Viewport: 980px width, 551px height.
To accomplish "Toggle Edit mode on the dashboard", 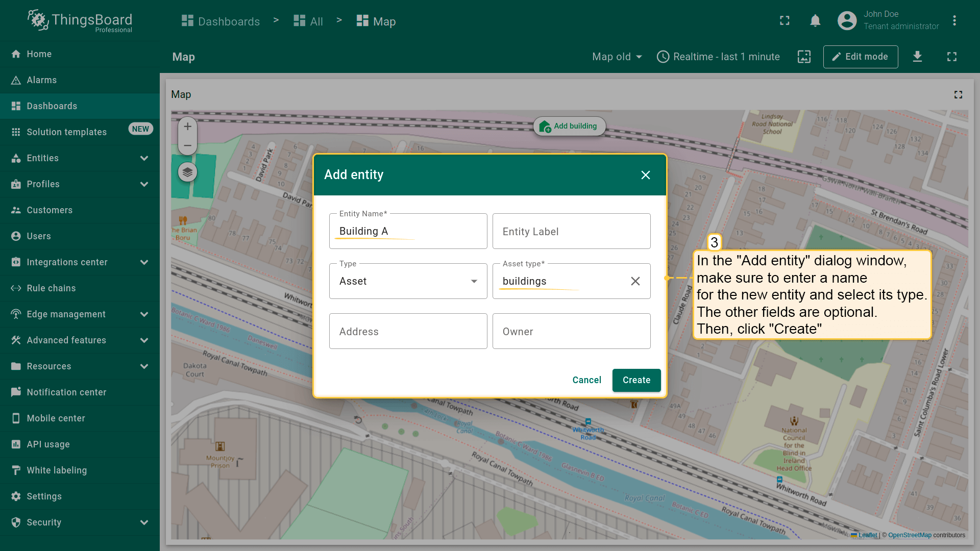I will (x=860, y=57).
